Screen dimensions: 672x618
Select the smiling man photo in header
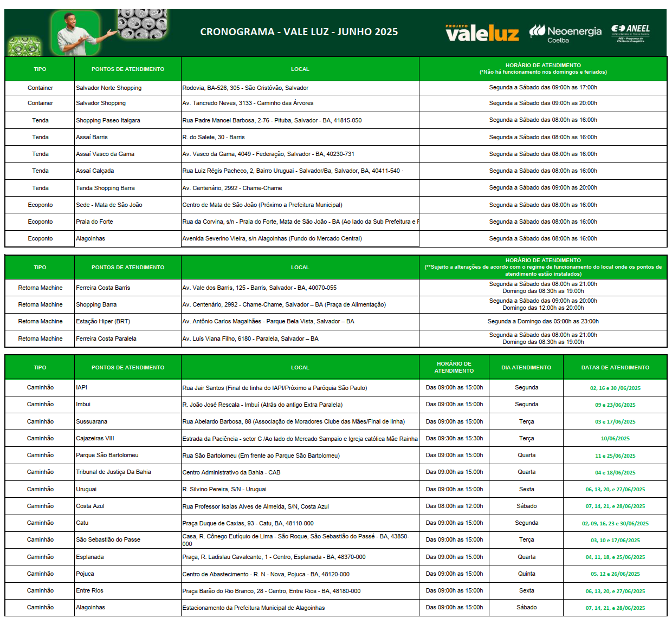pos(75,32)
